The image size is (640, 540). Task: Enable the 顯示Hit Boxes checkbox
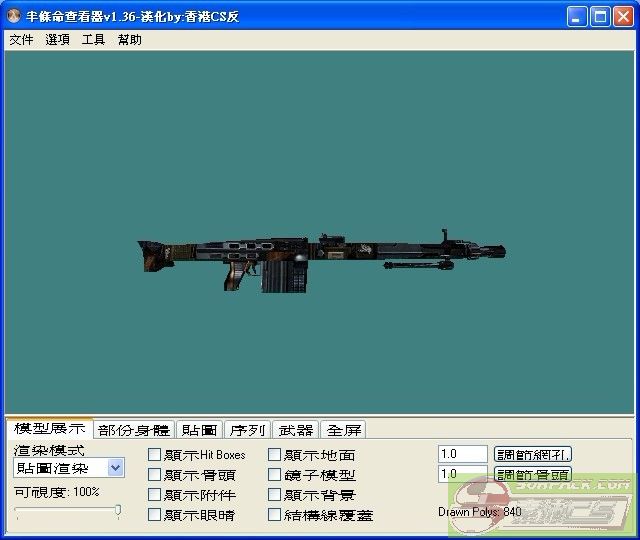click(x=154, y=455)
